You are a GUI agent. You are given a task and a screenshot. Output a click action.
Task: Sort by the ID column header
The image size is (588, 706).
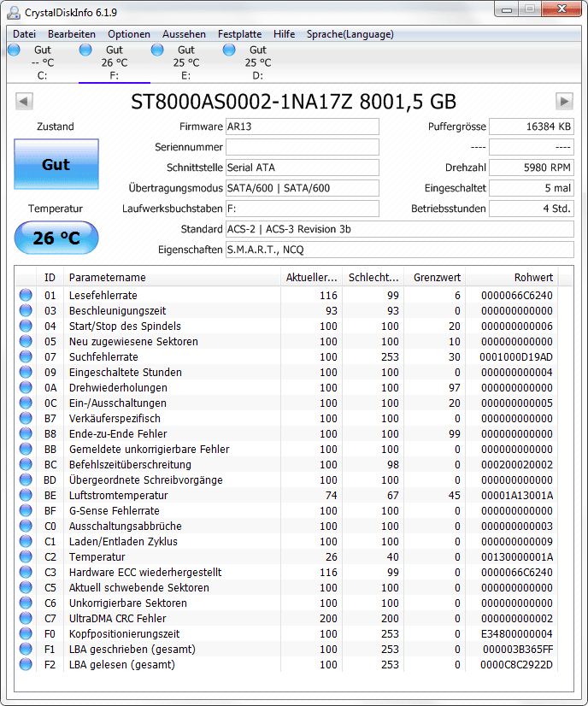50,277
